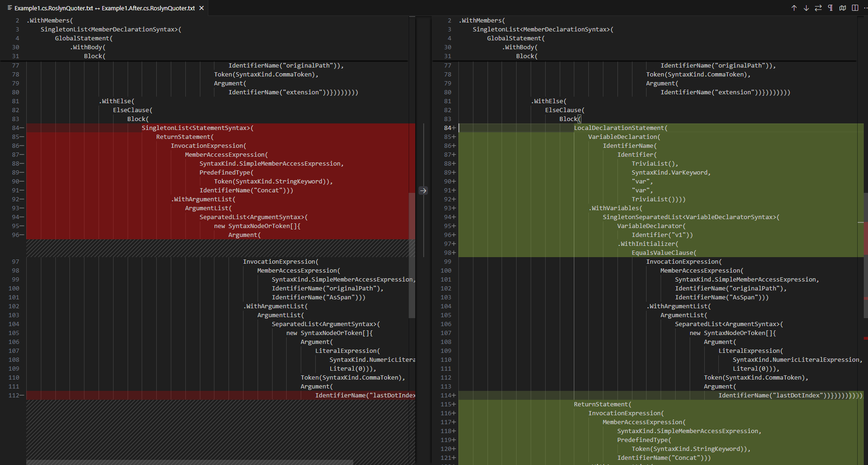Click removed line SingletonList<StatementSyntax>( on left

pyautogui.click(x=198, y=128)
